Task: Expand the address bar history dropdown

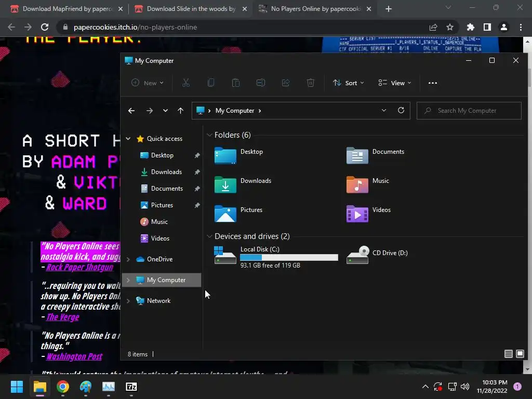Action: coord(384,110)
